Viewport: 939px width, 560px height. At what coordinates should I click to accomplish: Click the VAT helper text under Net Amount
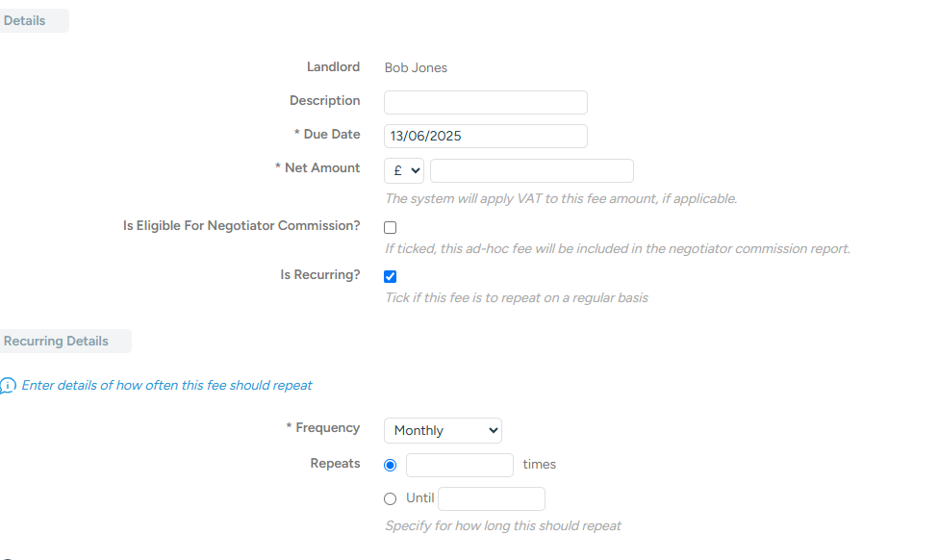tap(561, 199)
